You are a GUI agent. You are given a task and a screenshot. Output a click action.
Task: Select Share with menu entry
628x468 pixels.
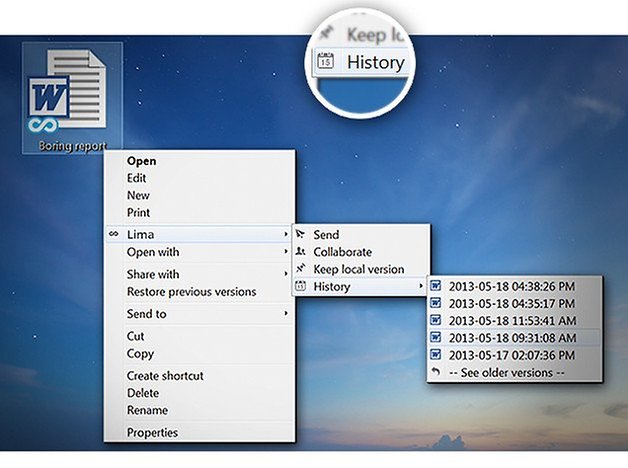(199, 274)
